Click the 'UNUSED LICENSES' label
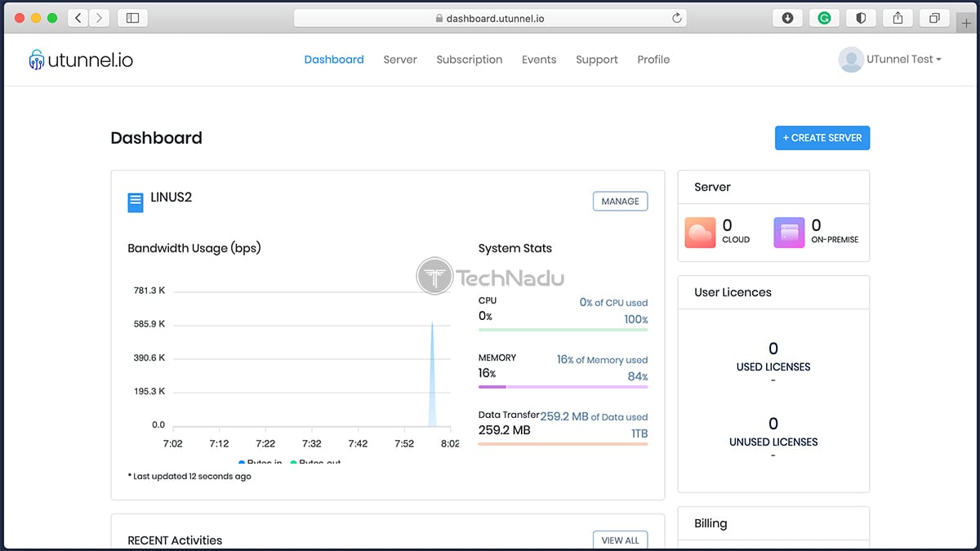 (773, 442)
